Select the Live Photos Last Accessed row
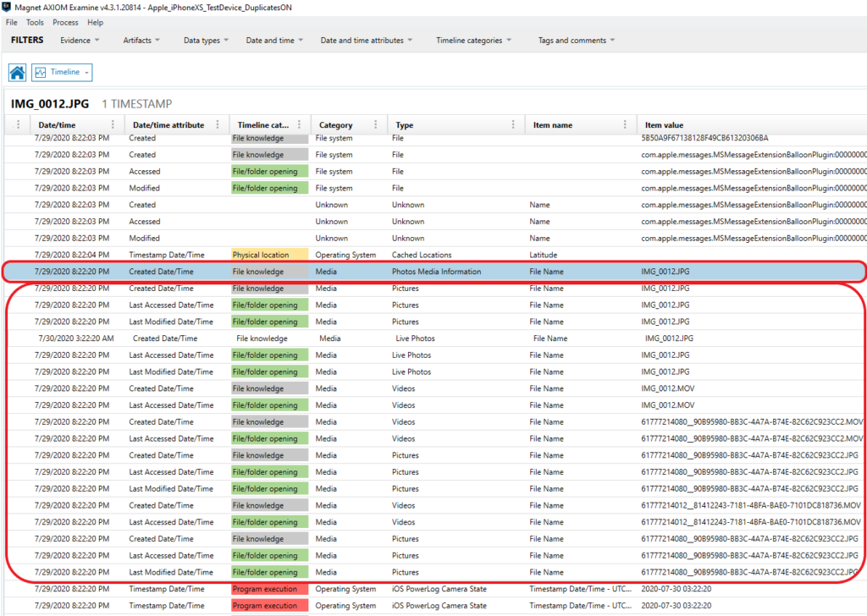Screen dimensions: 867x616 pyautogui.click(x=434, y=355)
